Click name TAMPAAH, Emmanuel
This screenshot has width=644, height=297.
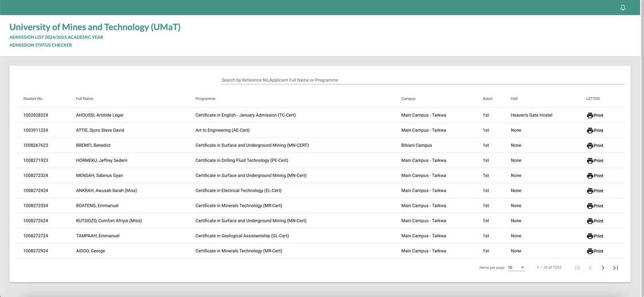pyautogui.click(x=98, y=236)
